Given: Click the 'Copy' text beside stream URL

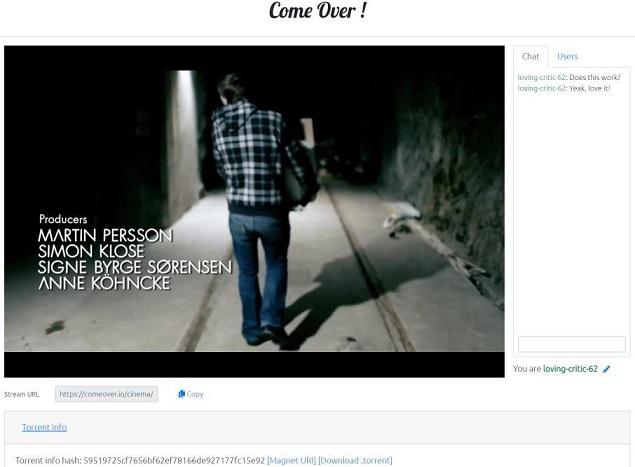Looking at the screenshot, I should pos(195,394).
